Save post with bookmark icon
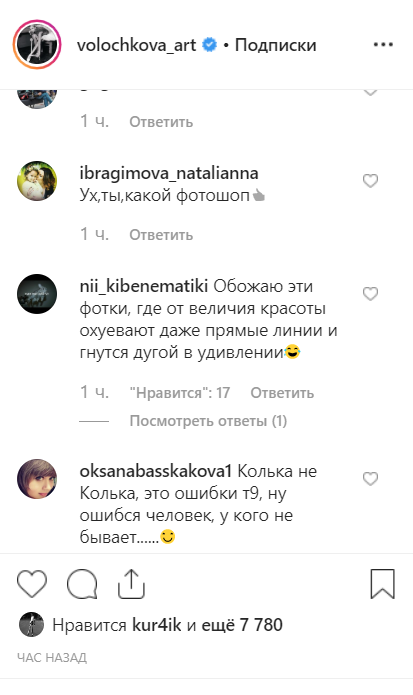The image size is (413, 695). (382, 584)
